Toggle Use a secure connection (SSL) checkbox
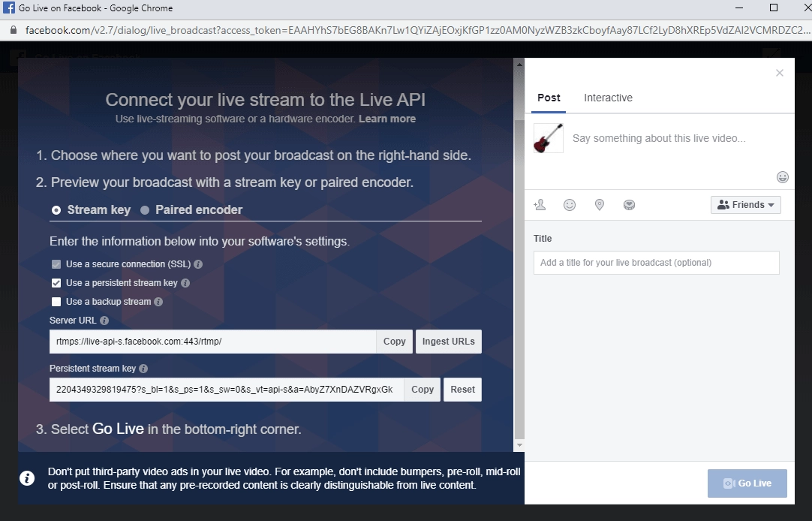Image resolution: width=812 pixels, height=521 pixels. pos(56,264)
